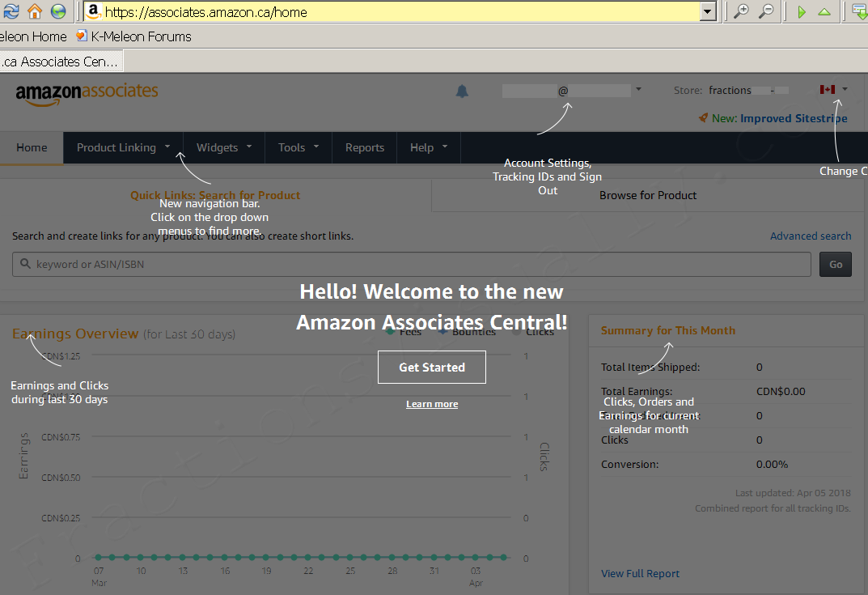Click the Get Started button
The height and width of the screenshot is (595, 868).
pos(432,367)
